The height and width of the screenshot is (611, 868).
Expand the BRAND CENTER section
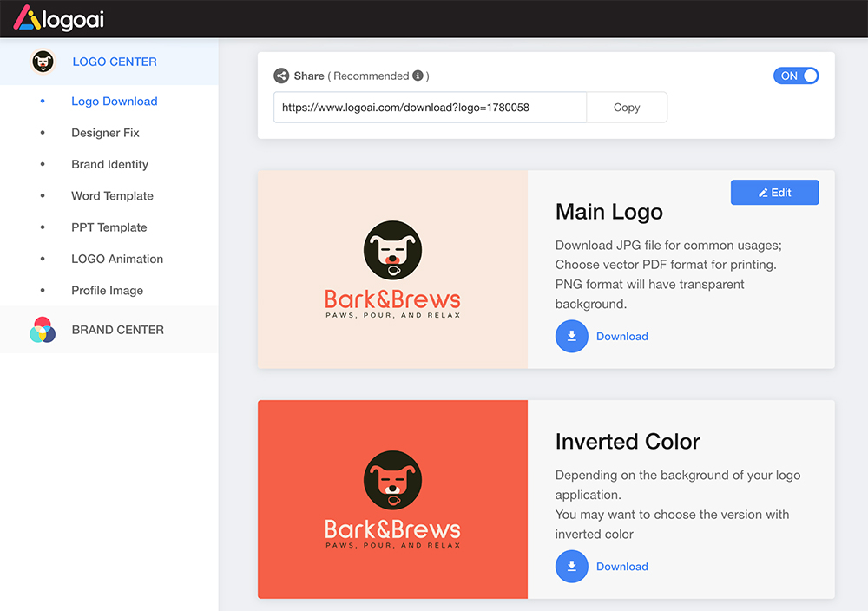tap(117, 330)
